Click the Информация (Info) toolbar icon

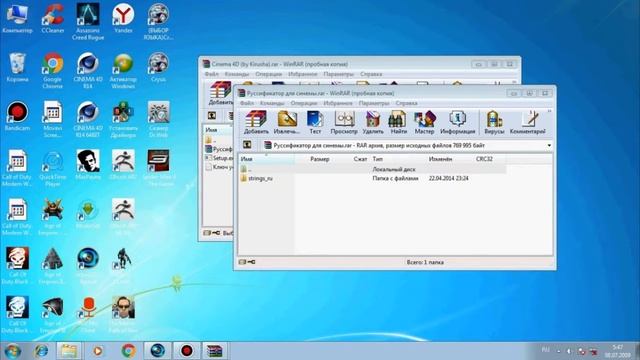click(458, 122)
